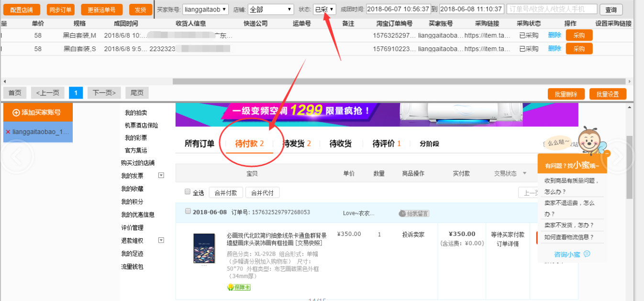Click 删除 in the 黑白套装,S row
Screen dimensions: 644x301
click(x=555, y=48)
